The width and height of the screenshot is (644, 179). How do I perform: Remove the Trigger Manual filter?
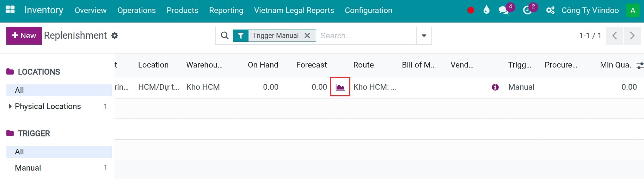(307, 36)
